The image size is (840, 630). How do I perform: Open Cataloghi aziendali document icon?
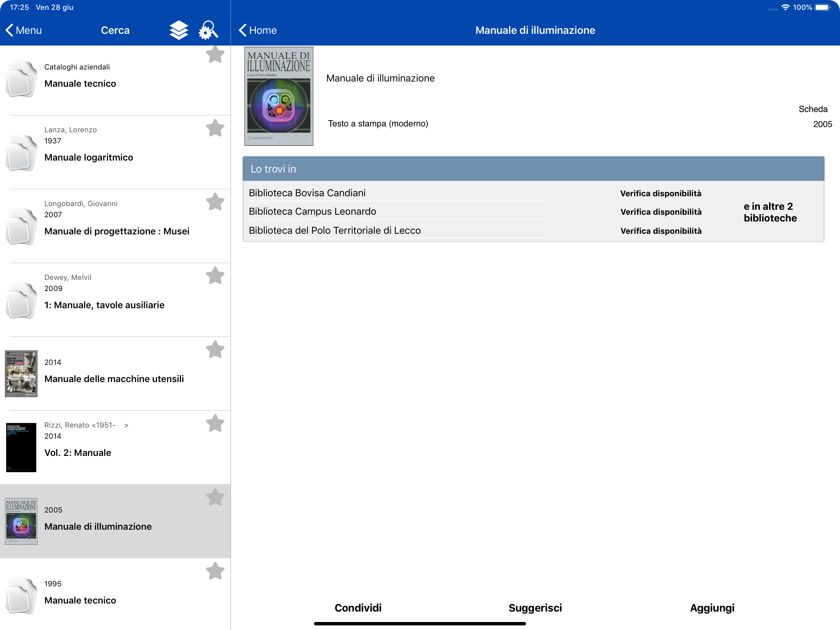click(x=21, y=78)
